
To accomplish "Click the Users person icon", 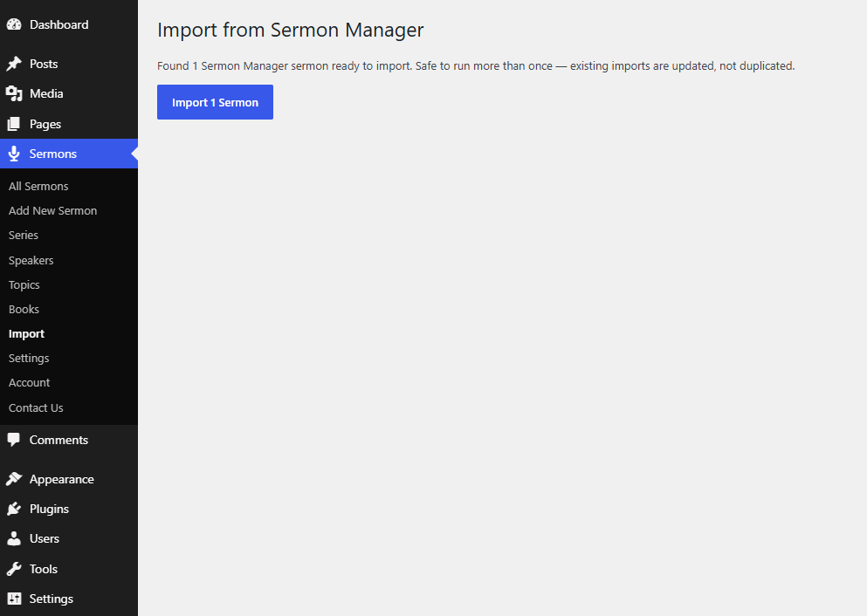I will 14,538.
